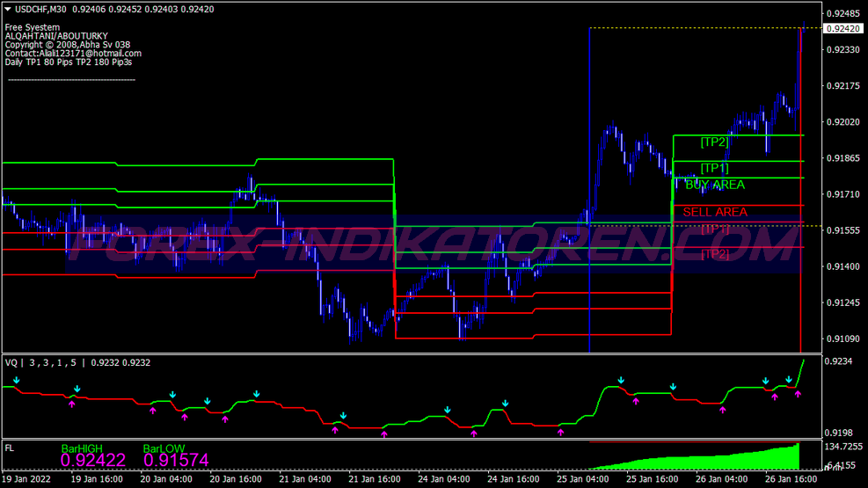
Task: Click the '20 Jan 16:00' time label
Action: point(236,479)
